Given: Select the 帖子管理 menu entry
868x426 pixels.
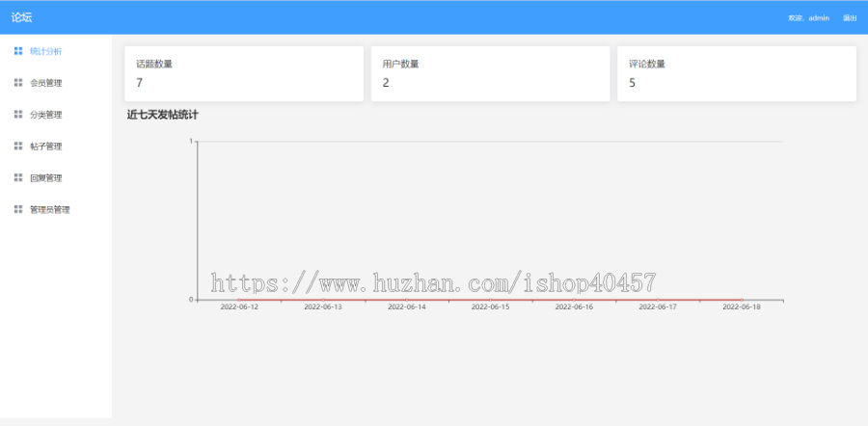Looking at the screenshot, I should 56,146.
